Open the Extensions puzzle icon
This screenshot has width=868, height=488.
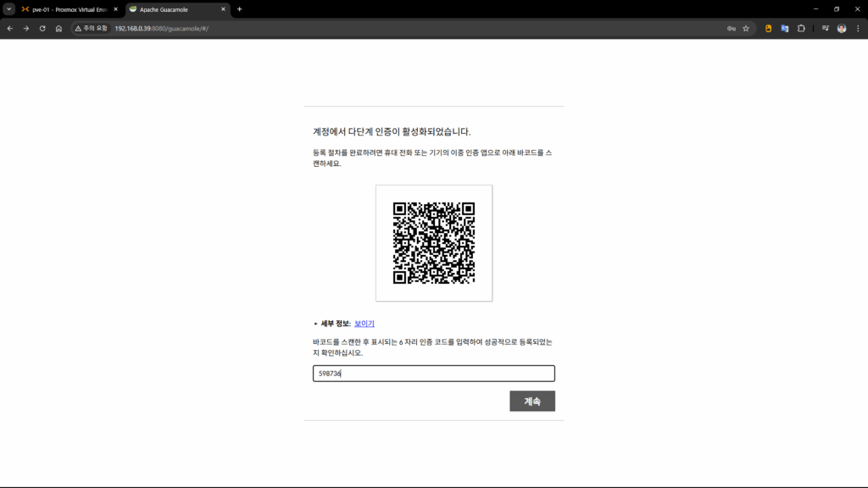click(801, 28)
